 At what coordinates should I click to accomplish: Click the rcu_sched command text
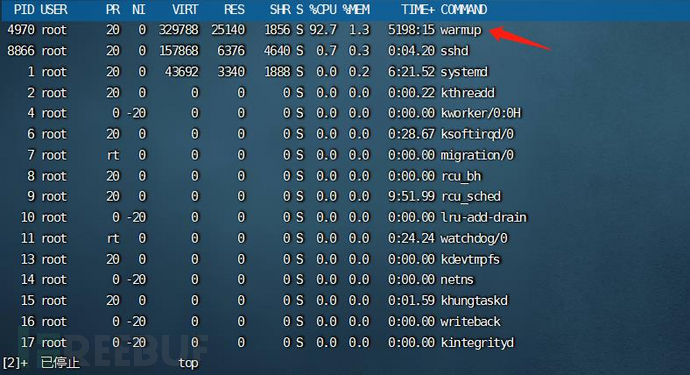[470, 196]
